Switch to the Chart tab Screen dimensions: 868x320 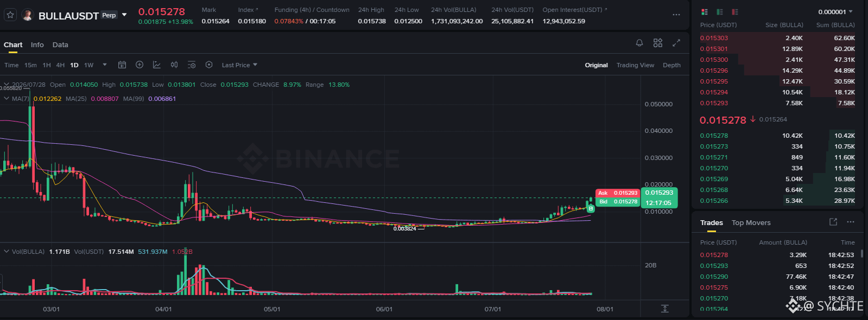tap(13, 45)
